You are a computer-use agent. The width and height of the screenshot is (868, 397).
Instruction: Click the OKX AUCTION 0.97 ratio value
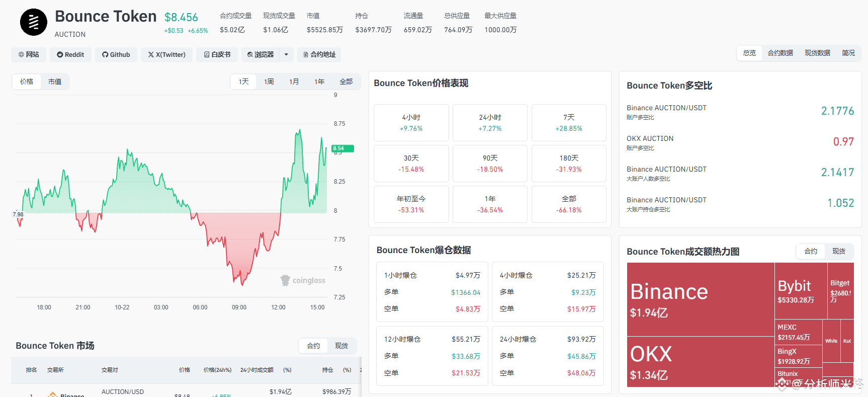pyautogui.click(x=843, y=141)
